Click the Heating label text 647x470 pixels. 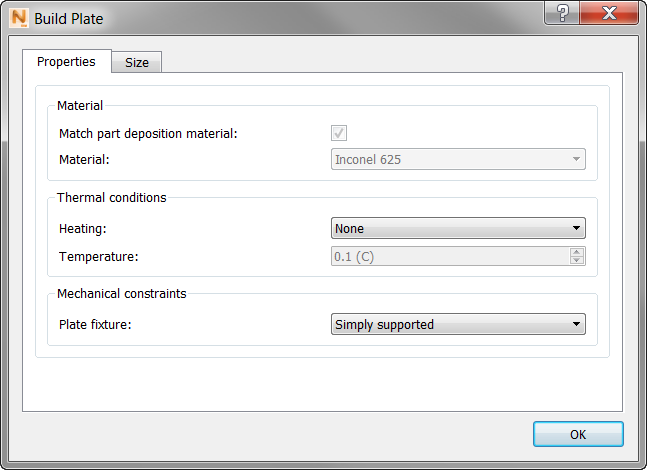pos(83,228)
